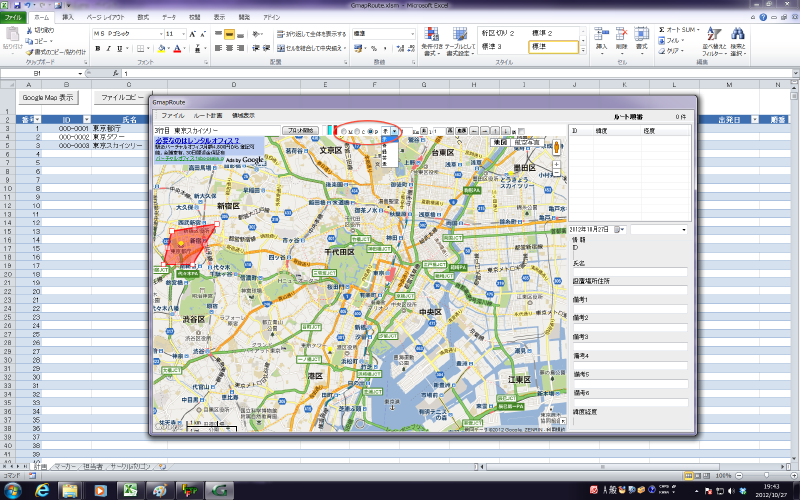
Task: Click the 氏名 input field in info panel
Action: coord(632,271)
